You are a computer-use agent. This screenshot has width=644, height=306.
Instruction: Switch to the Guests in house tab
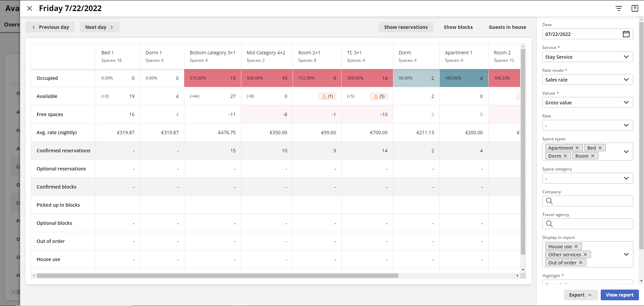(507, 27)
